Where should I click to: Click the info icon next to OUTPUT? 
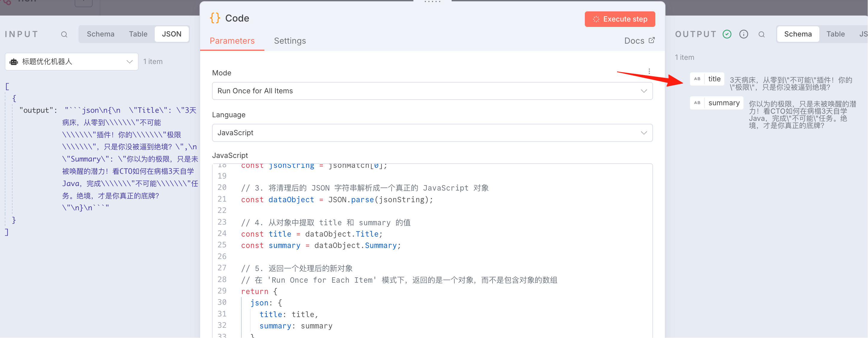click(x=744, y=34)
